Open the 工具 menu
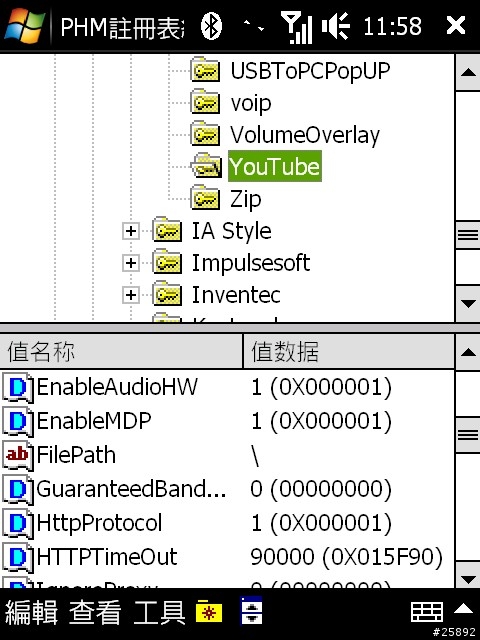480x640 pixels. point(159,613)
